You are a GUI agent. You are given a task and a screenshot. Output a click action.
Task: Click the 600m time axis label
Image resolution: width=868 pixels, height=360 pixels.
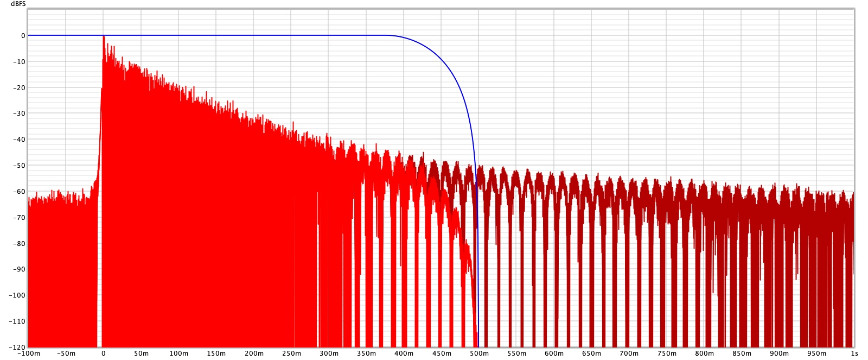click(x=554, y=353)
